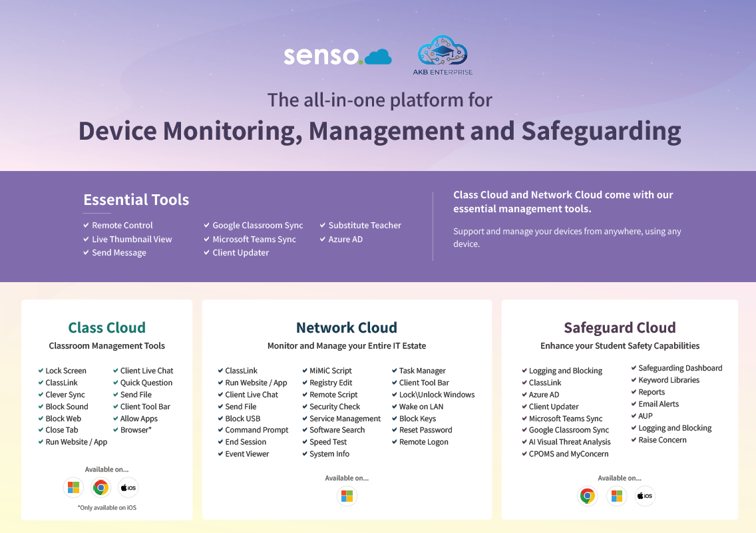Click Windows icon under Safeguard Cloud
The image size is (756, 533).
point(617,496)
